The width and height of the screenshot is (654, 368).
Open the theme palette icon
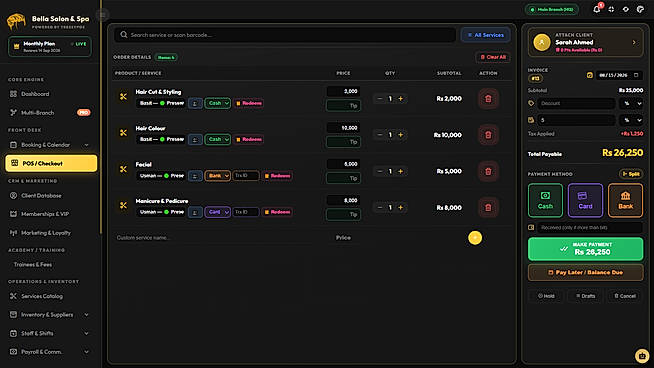pos(640,9)
